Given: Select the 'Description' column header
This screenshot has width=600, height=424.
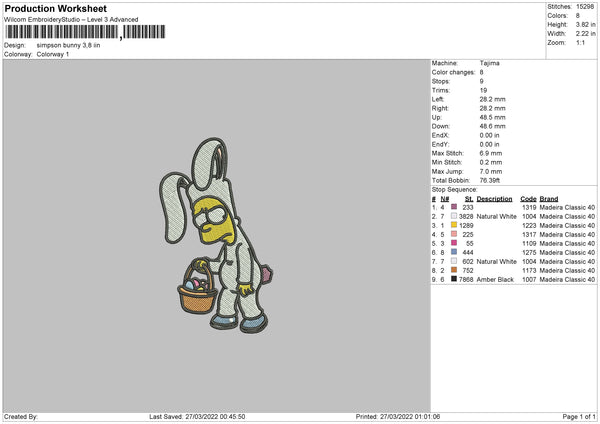Looking at the screenshot, I should click(494, 199).
